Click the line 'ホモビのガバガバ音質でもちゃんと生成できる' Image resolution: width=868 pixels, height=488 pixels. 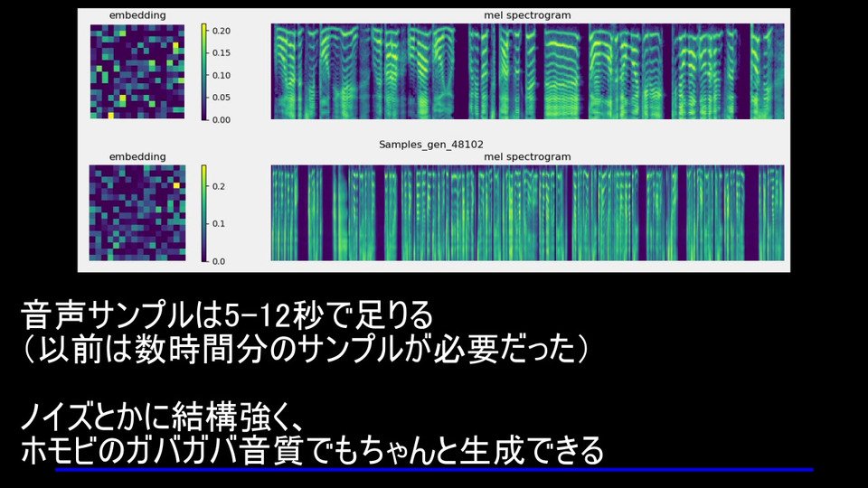[312, 450]
